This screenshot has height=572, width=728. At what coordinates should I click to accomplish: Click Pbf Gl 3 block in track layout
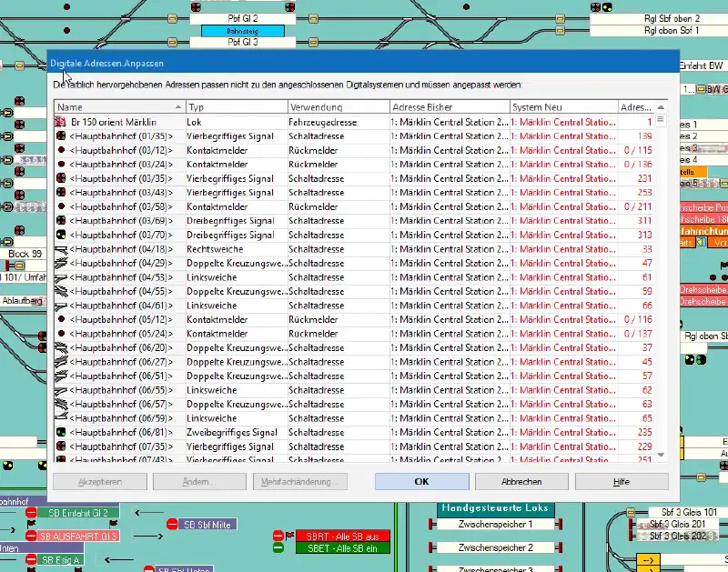click(x=243, y=42)
